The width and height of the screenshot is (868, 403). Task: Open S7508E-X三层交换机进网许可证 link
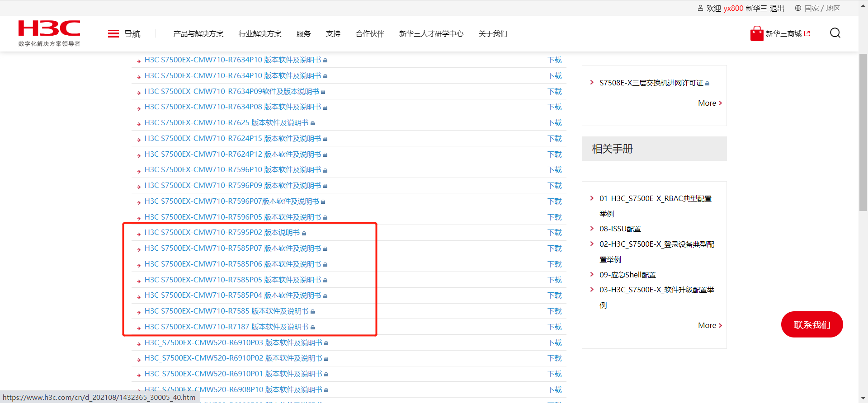651,83
